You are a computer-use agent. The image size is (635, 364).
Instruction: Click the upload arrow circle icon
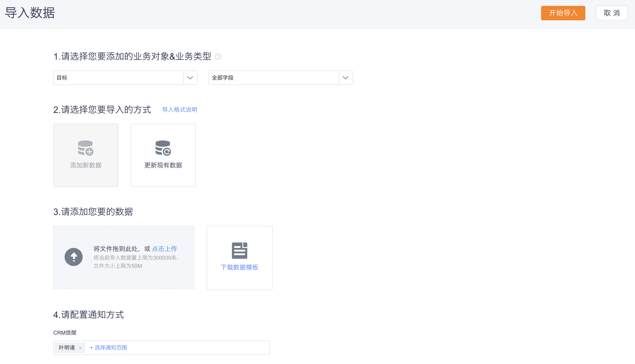(73, 257)
